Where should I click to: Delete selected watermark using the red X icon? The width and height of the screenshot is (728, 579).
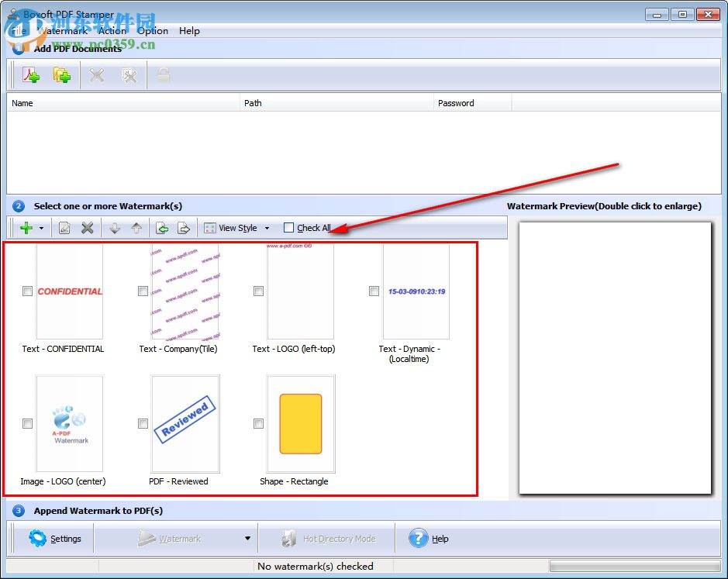(x=88, y=227)
